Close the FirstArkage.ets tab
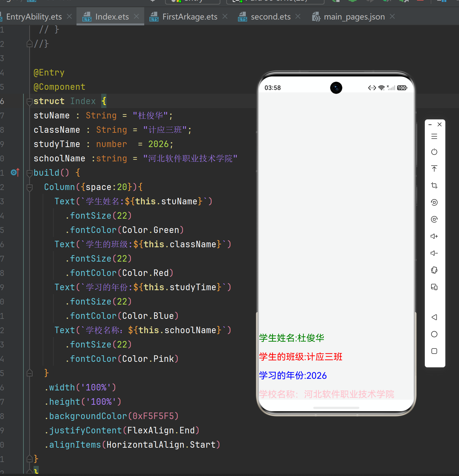Image resolution: width=459 pixels, height=476 pixels. [x=225, y=16]
